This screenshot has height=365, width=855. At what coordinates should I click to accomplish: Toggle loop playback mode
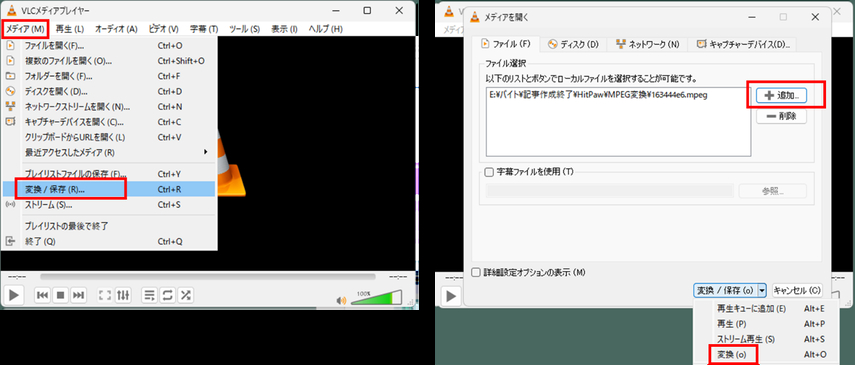pos(167,295)
